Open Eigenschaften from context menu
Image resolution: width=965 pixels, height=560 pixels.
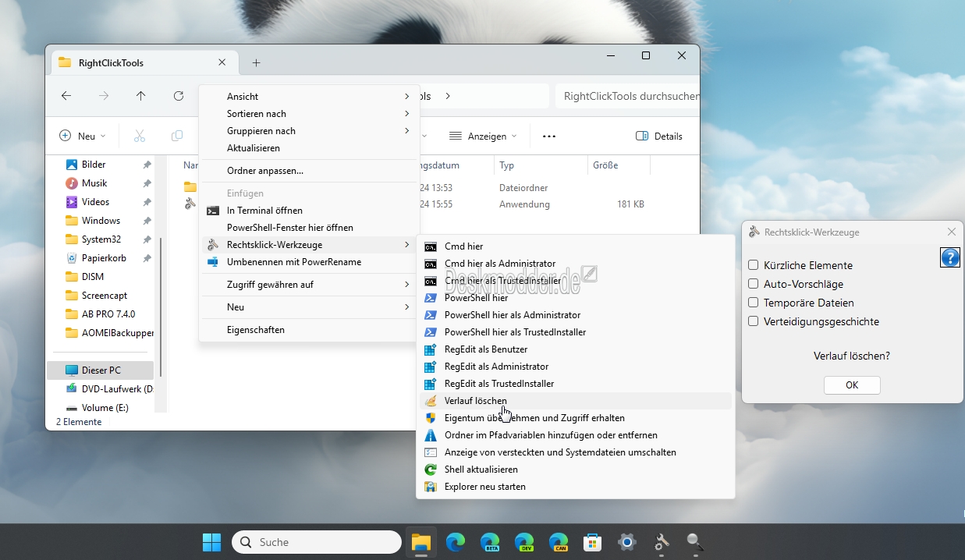(x=310, y=330)
